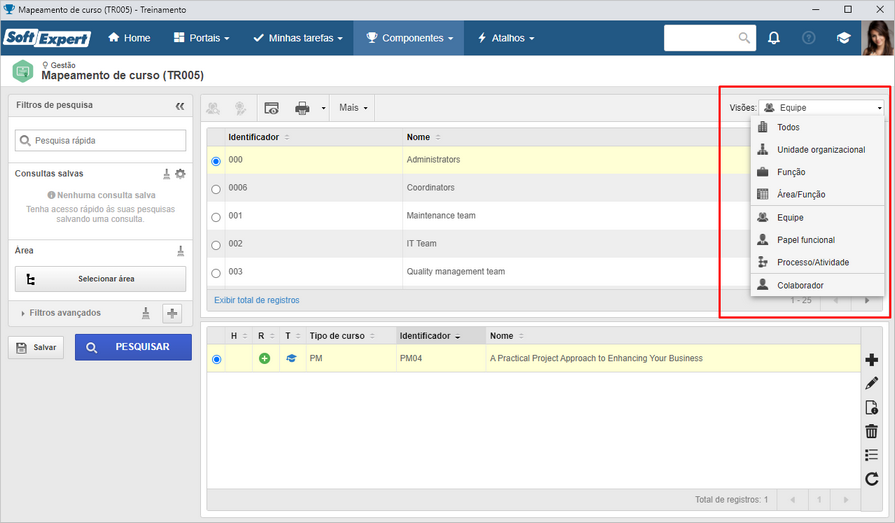Open the help question mark icon
Viewport: 895px width, 523px height.
tap(808, 38)
